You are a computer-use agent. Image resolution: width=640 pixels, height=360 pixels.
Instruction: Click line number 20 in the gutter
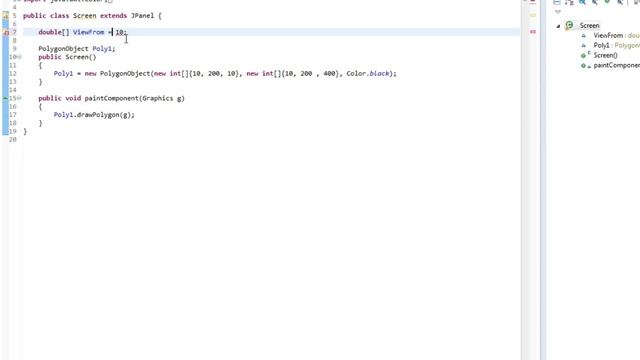pyautogui.click(x=13, y=140)
